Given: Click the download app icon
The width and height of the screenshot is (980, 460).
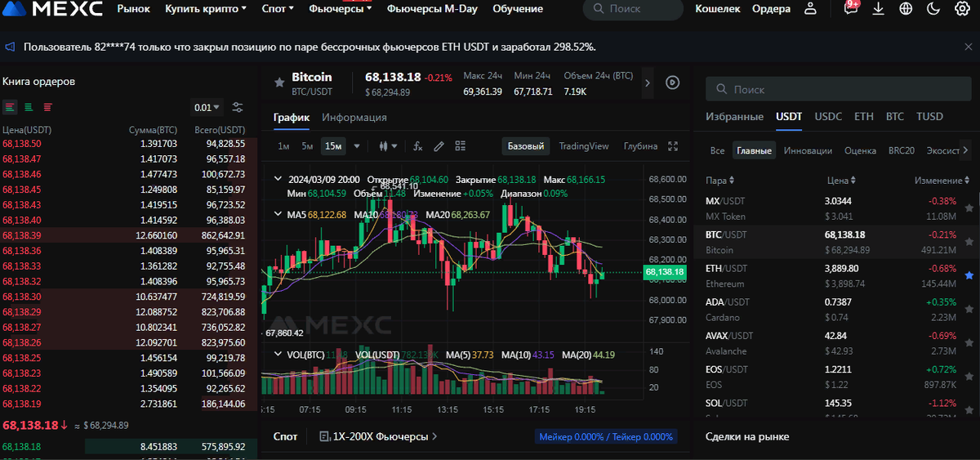Looking at the screenshot, I should click(x=878, y=9).
